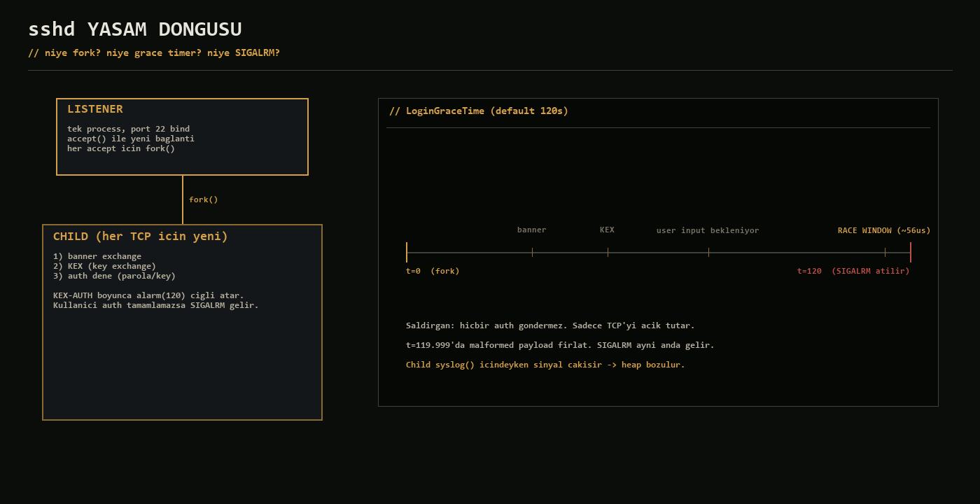The image size is (980, 504).
Task: Click 'Child syslog() icindeyken sinyal cakisir' line
Action: pyautogui.click(x=545, y=365)
